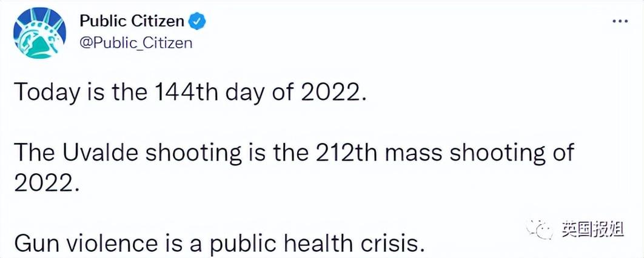Open the Public Citizen profile avatar
The width and height of the screenshot is (644, 258).
pyautogui.click(x=40, y=34)
